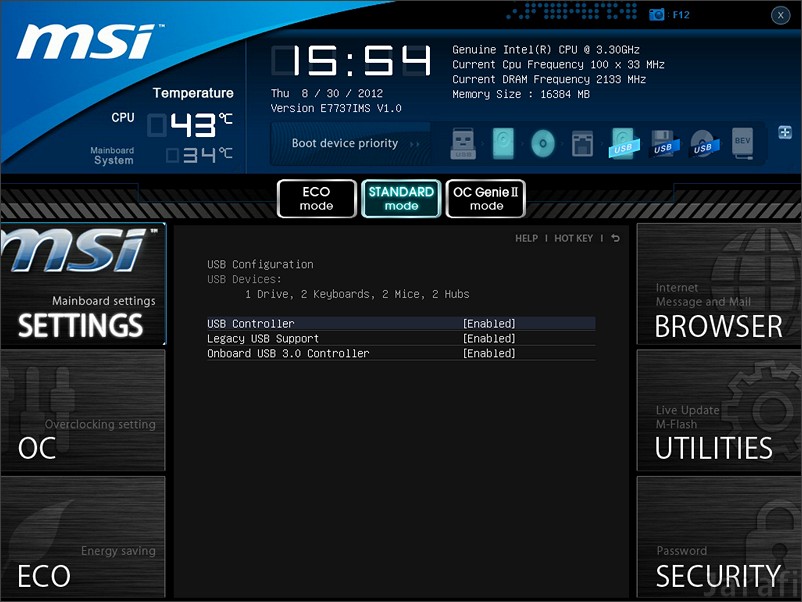Open the UTILITIES menu
This screenshot has height=602, width=802.
point(719,410)
